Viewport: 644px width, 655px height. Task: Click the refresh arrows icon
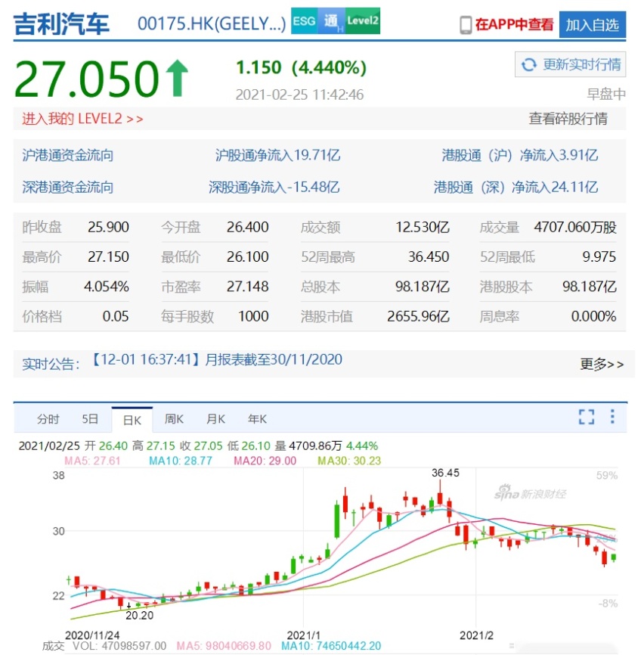click(x=529, y=65)
